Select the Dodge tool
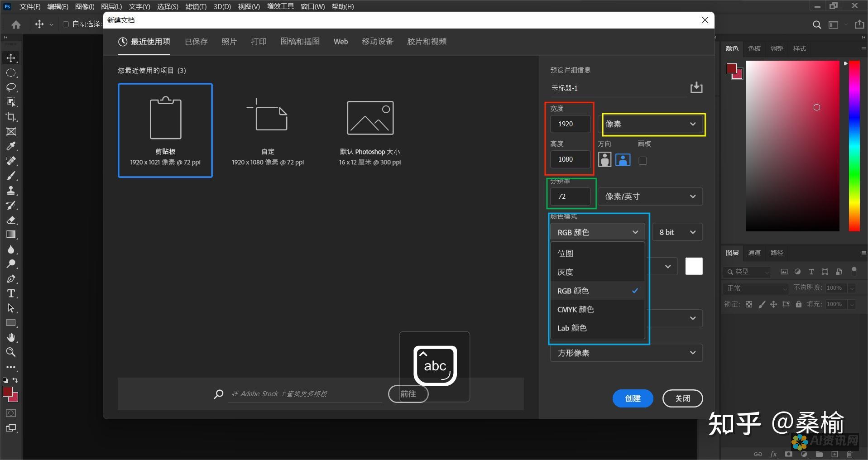The height and width of the screenshot is (460, 868). [11, 264]
